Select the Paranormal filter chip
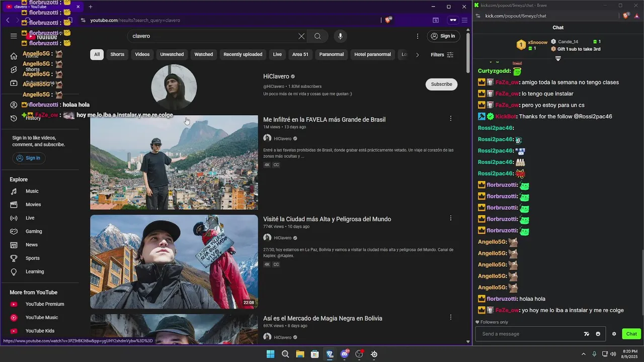The height and width of the screenshot is (362, 644). tap(332, 54)
